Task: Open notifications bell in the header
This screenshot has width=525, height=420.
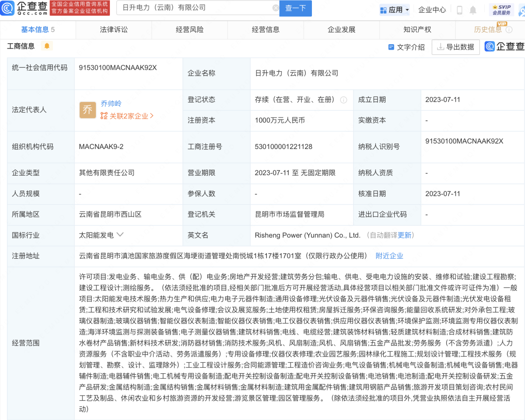Action: [473, 10]
